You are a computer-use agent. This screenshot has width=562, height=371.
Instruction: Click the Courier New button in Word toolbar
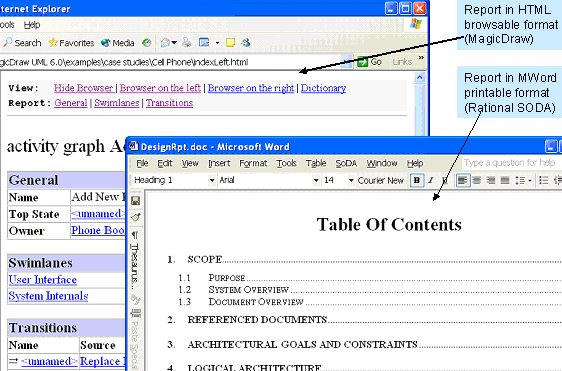[381, 180]
